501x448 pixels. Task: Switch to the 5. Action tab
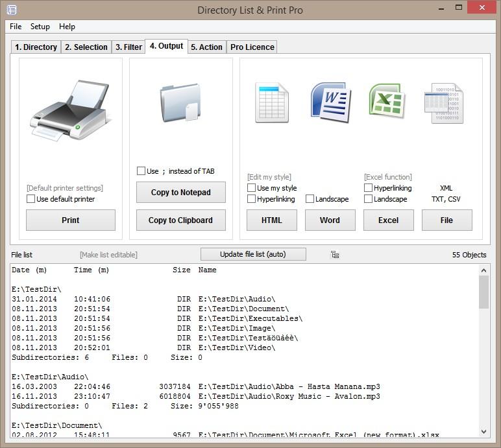pyautogui.click(x=207, y=47)
